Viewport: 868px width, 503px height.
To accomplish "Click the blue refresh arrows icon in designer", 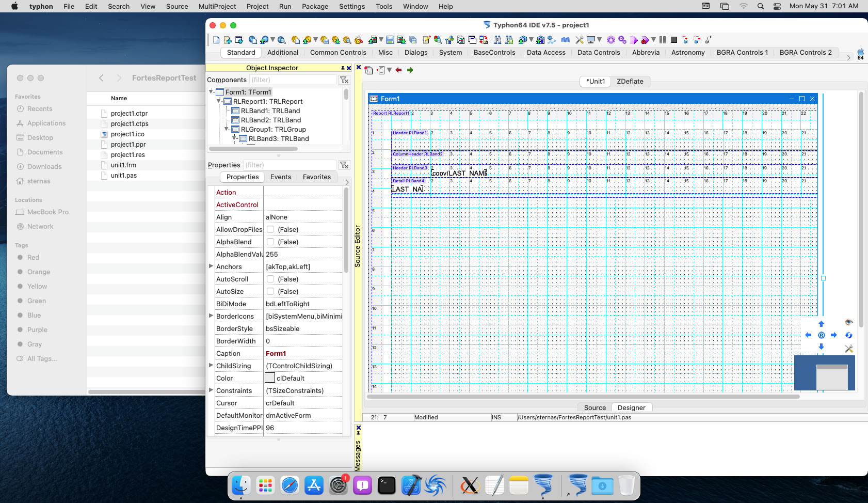I will click(x=849, y=335).
